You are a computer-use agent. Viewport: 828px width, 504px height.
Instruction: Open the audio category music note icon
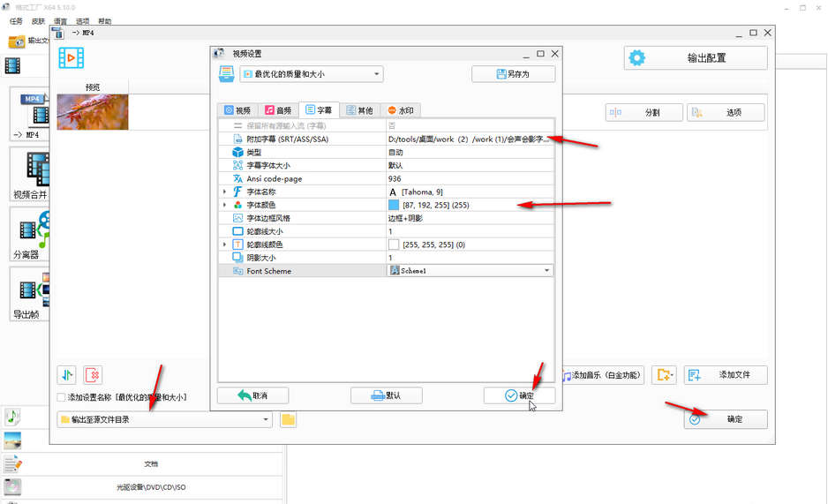pos(12,417)
